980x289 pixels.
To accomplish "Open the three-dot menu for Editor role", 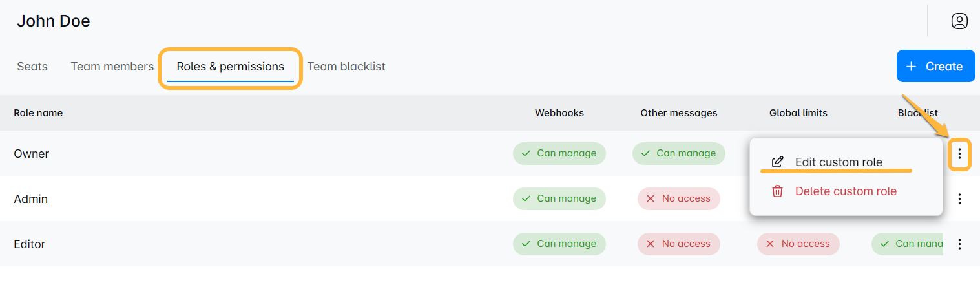I will (959, 244).
